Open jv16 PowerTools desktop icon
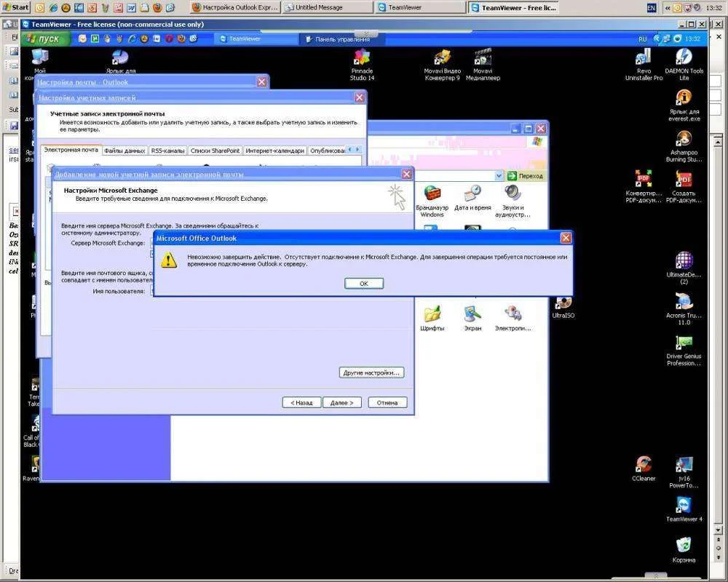Viewport: 728px width, 582px height. pos(684,472)
